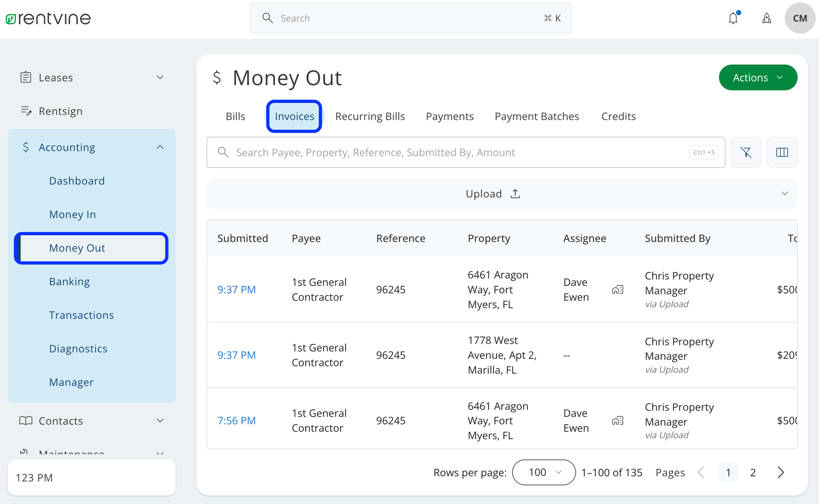Click the megaphone announcements icon
819x504 pixels.
(x=767, y=18)
